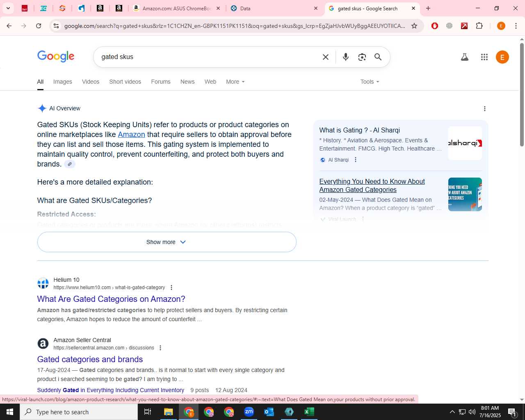Switch to the Web tab
Screen dimensions: 525x420
pos(210,82)
